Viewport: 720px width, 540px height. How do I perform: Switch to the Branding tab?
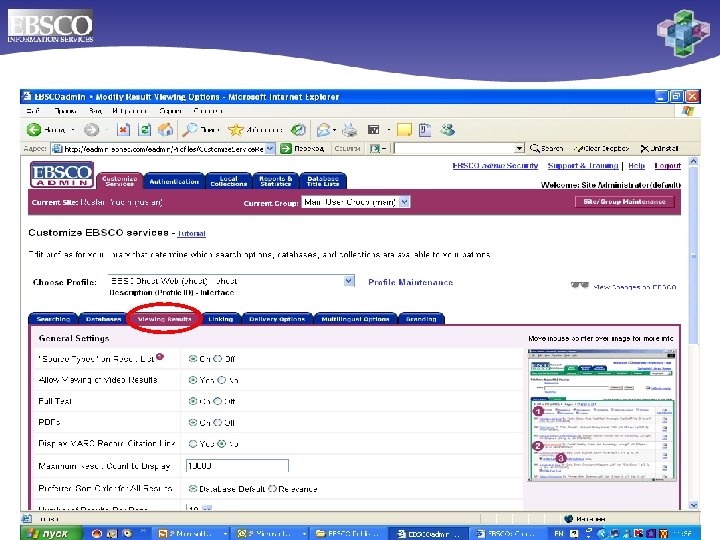pyautogui.click(x=421, y=319)
